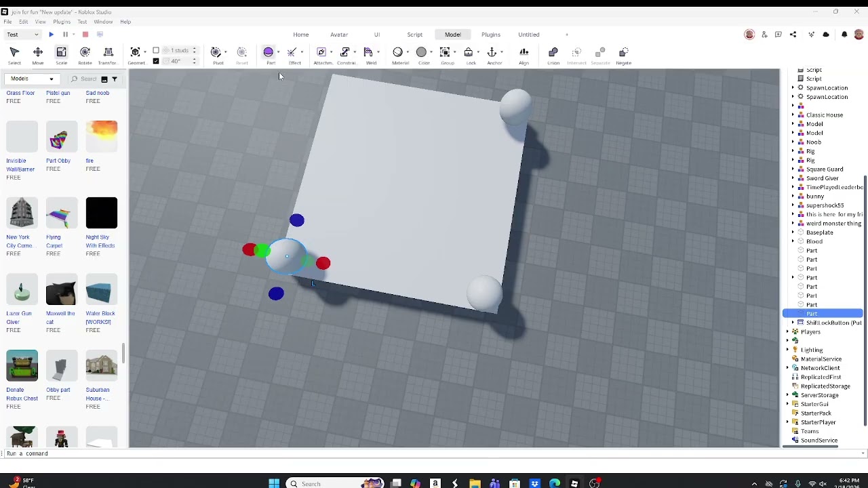Click the Toolbox search field
The width and height of the screenshot is (868, 488).
[x=88, y=79]
